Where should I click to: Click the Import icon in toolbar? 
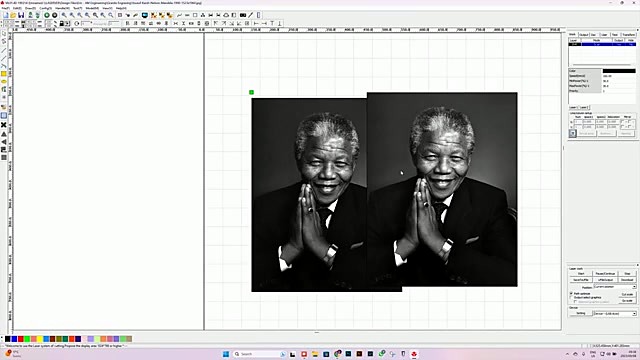click(x=30, y=15)
